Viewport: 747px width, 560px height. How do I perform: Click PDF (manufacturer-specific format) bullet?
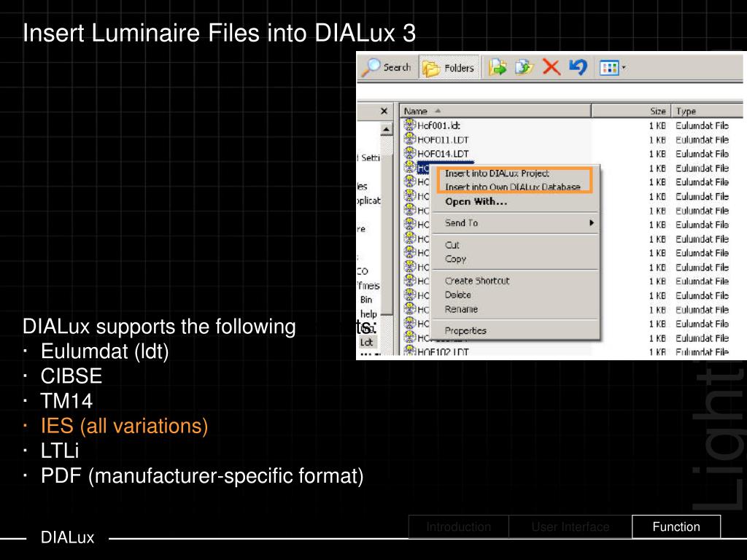(x=202, y=475)
